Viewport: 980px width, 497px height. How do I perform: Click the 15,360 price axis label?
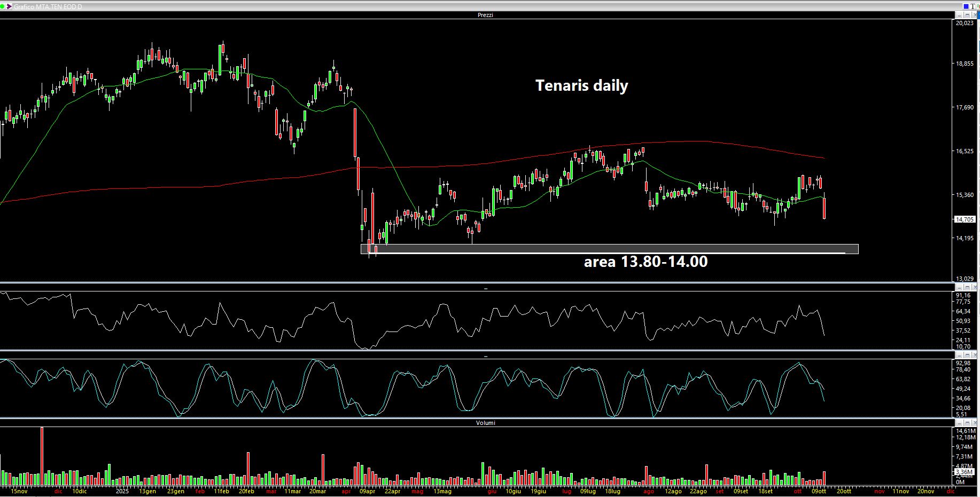[x=965, y=195]
